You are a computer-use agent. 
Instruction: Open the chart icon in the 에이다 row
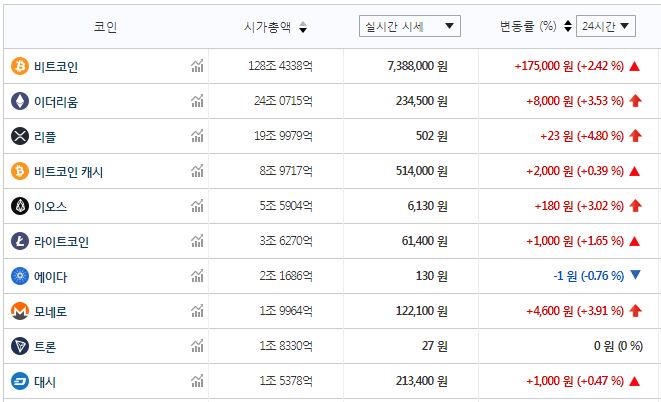[x=196, y=276]
